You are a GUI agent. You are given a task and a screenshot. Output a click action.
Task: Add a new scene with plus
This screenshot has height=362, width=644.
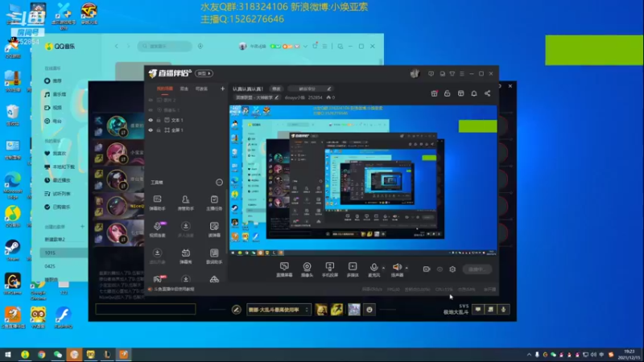point(223,88)
